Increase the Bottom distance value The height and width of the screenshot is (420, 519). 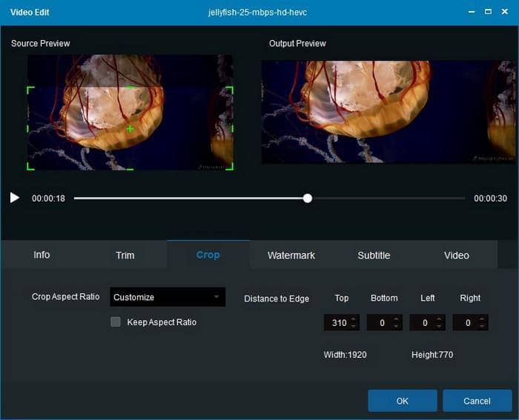pos(396,319)
